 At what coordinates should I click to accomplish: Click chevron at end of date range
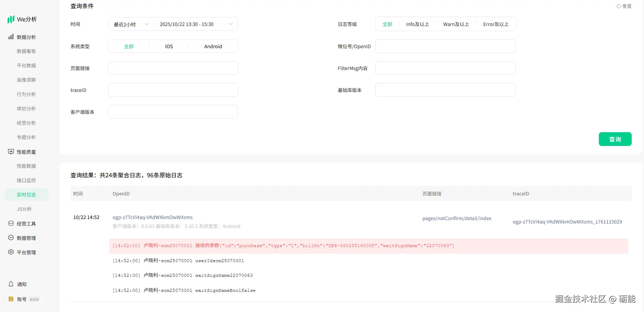click(x=231, y=24)
